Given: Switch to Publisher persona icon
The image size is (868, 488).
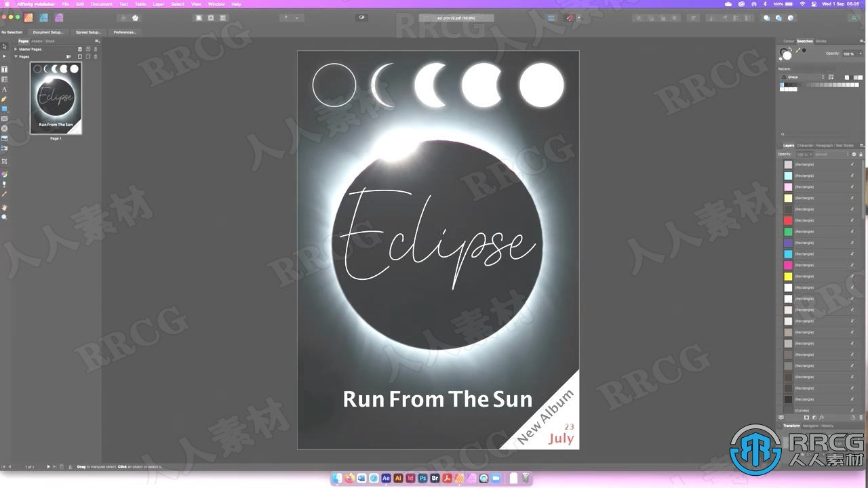Looking at the screenshot, I should click(28, 18).
